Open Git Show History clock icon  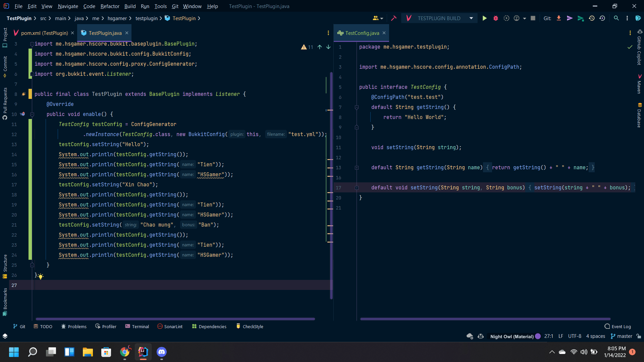[x=592, y=18]
